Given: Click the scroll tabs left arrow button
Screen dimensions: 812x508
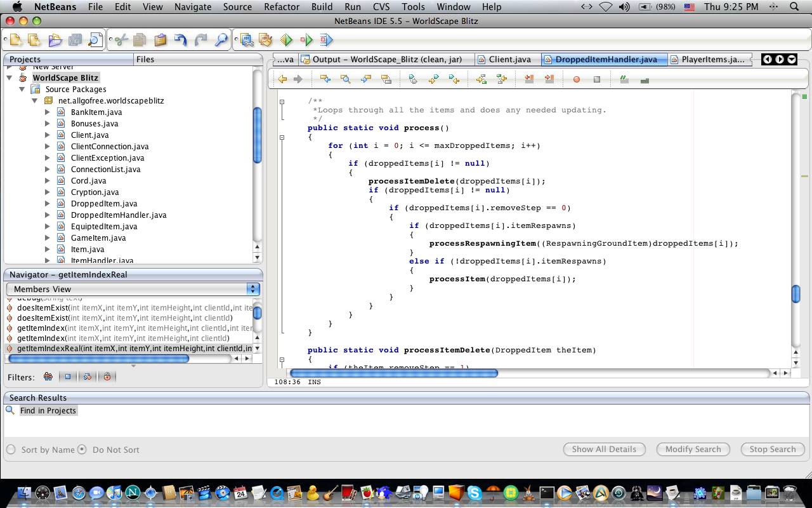Looking at the screenshot, I should (768, 59).
